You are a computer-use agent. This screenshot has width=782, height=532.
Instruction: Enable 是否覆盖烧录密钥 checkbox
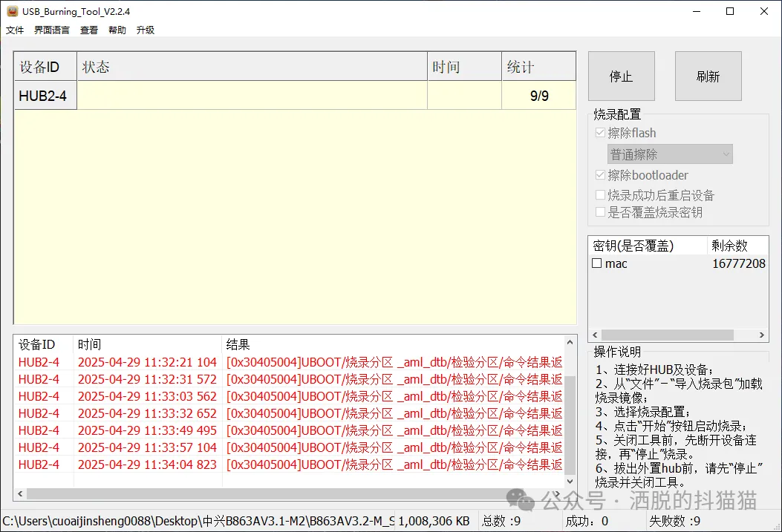point(601,212)
